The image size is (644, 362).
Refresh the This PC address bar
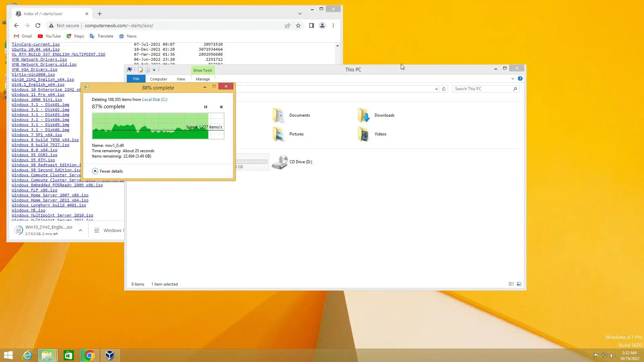444,89
